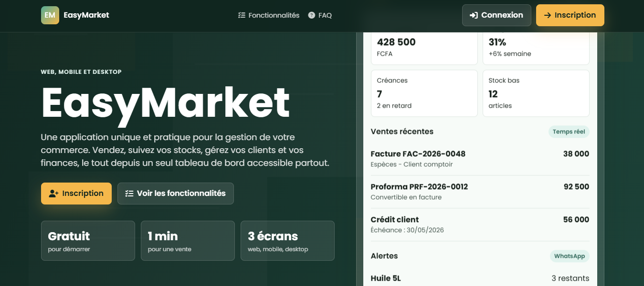The height and width of the screenshot is (286, 644).
Task: Click the 3 restants value
Action: [570, 278]
